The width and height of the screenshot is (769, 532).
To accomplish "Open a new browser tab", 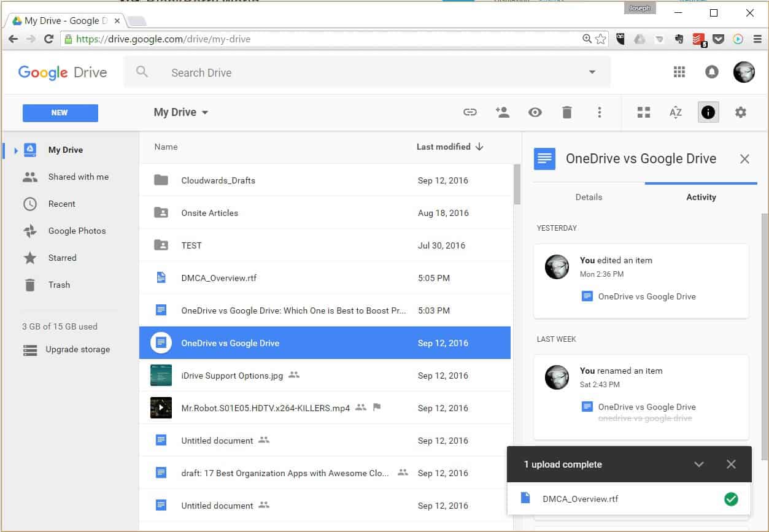I will (x=136, y=21).
